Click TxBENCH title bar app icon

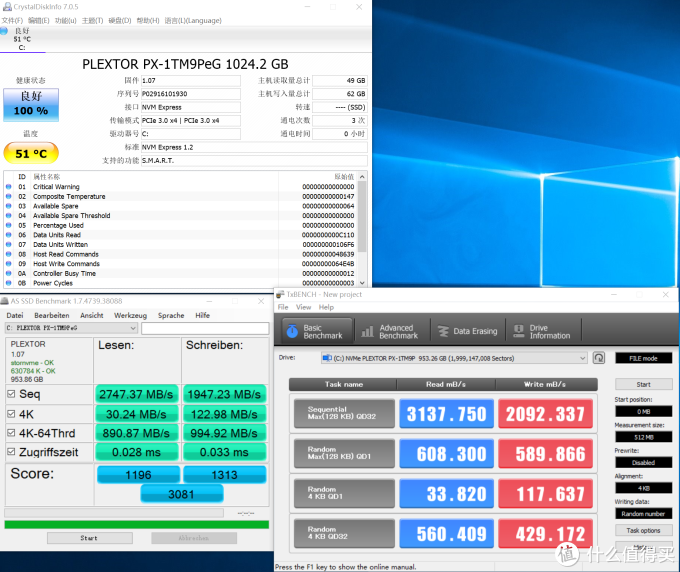[280, 294]
